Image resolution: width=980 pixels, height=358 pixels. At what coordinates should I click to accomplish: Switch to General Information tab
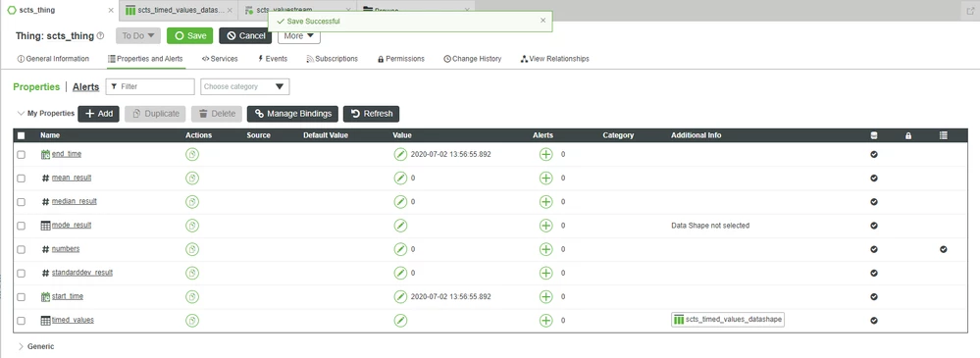pyautogui.click(x=53, y=59)
